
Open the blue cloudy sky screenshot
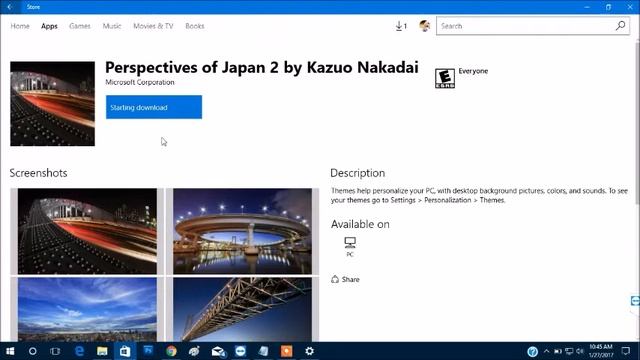[87, 309]
